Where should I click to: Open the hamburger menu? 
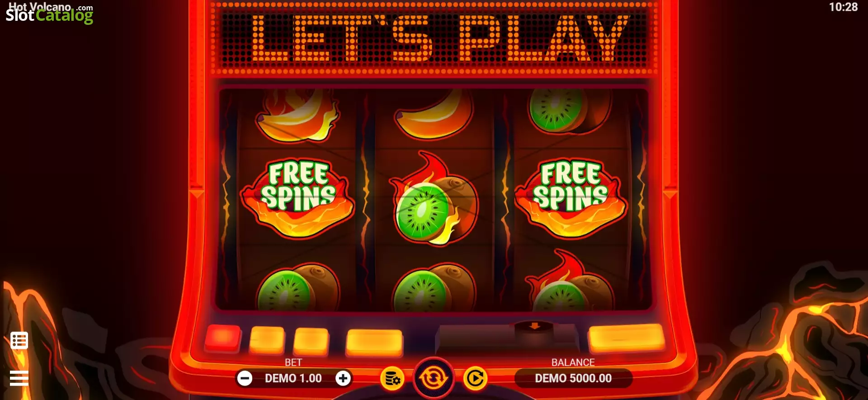pos(19,378)
